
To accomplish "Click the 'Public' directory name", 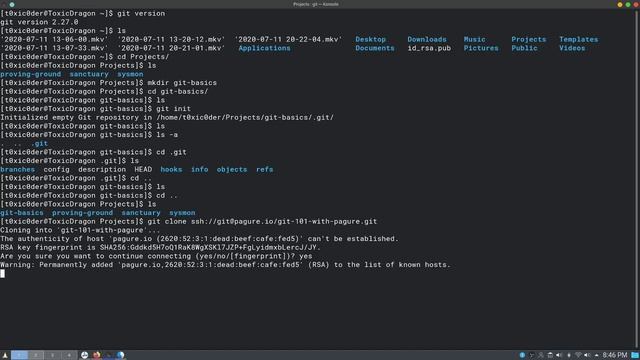I will click(524, 48).
